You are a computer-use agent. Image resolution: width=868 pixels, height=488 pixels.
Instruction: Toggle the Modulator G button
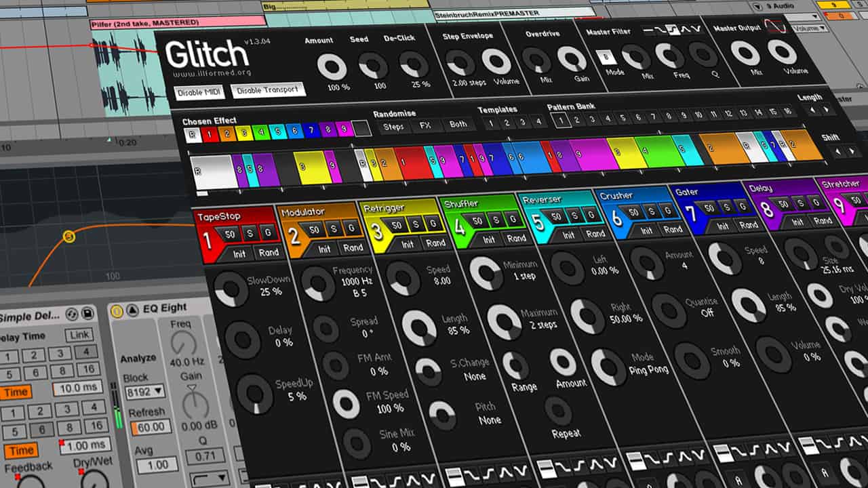[351, 228]
